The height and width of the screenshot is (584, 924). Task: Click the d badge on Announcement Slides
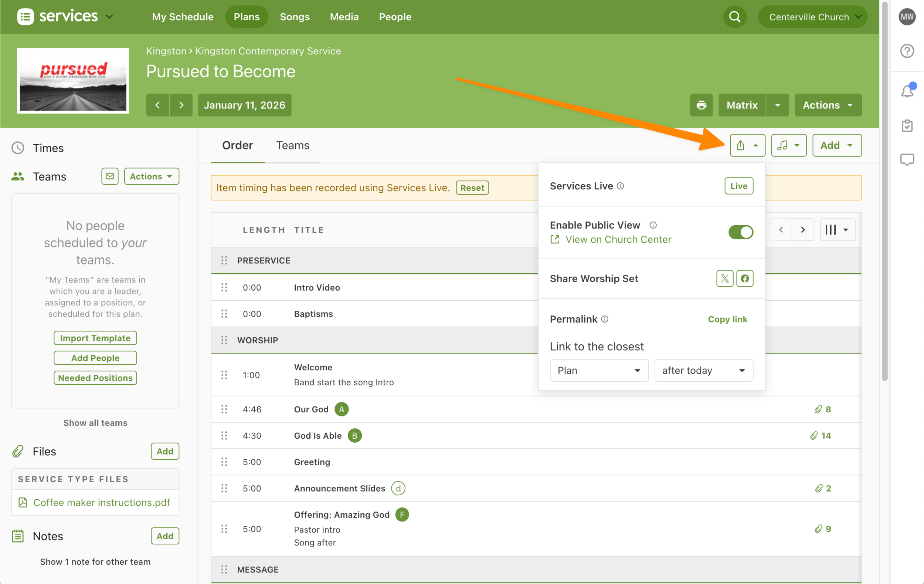coord(398,488)
